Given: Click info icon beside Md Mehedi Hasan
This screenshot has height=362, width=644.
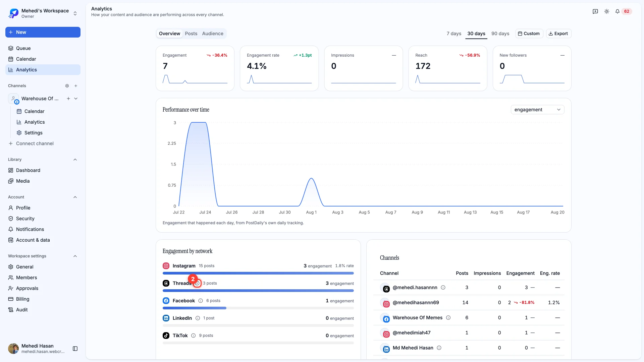Looking at the screenshot, I should click(439, 348).
